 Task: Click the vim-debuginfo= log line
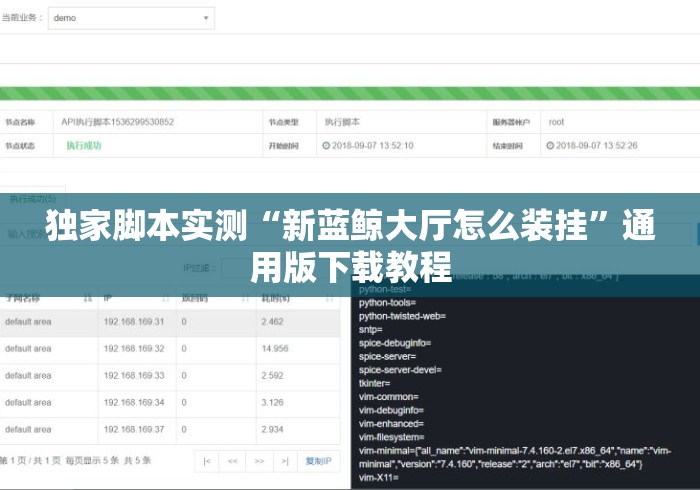tap(391, 410)
